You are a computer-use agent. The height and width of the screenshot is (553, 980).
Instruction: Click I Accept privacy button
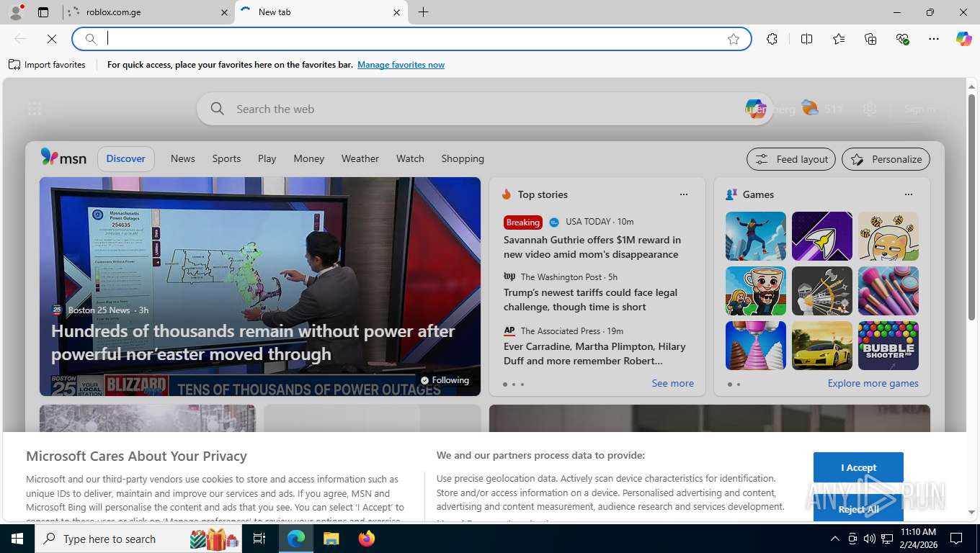[x=858, y=467]
